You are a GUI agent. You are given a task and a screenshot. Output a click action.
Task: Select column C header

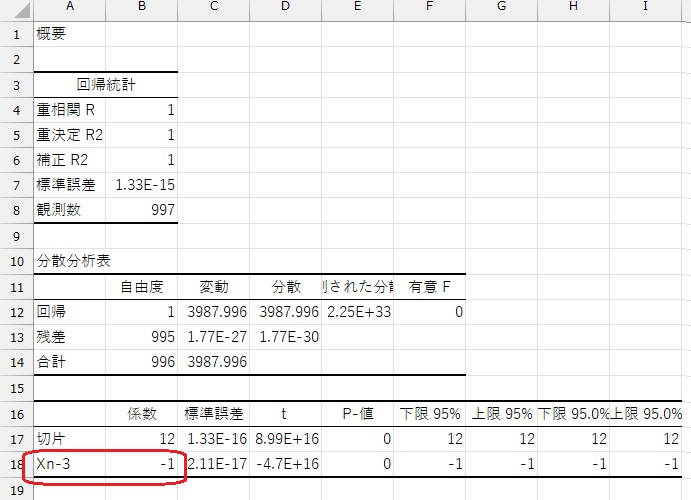click(x=214, y=8)
